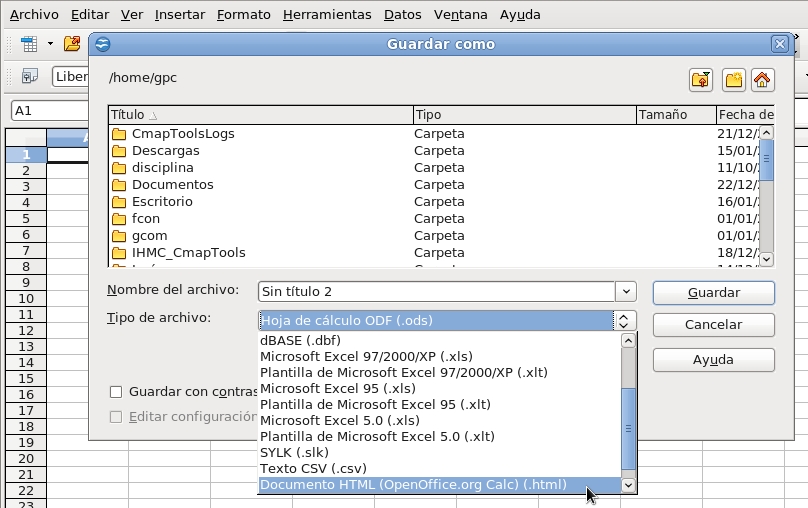Toggle the Tipo de archivo dropdown arrow
Viewport: 808px width, 508px height.
626,321
